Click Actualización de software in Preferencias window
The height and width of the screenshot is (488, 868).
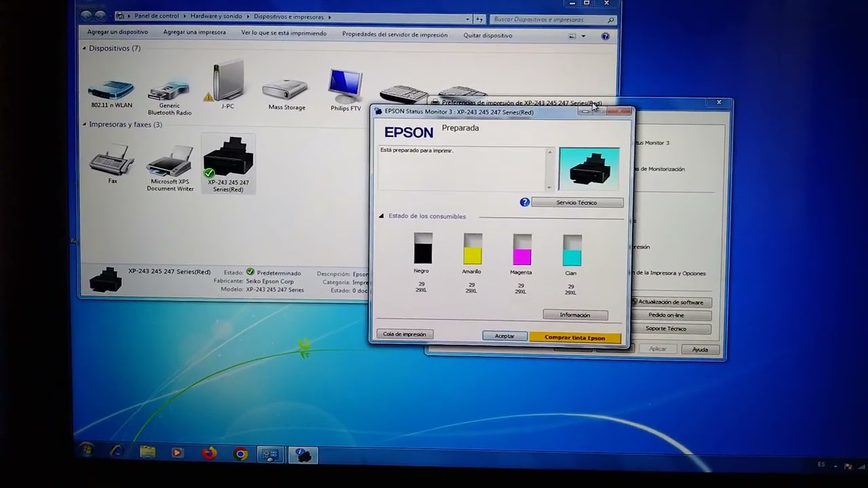pos(671,302)
